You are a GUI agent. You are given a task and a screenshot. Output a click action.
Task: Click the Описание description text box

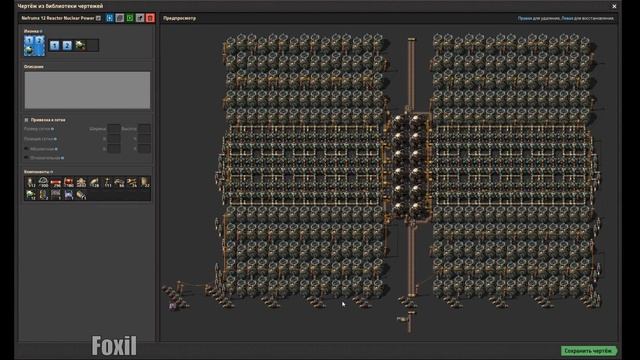pyautogui.click(x=87, y=90)
